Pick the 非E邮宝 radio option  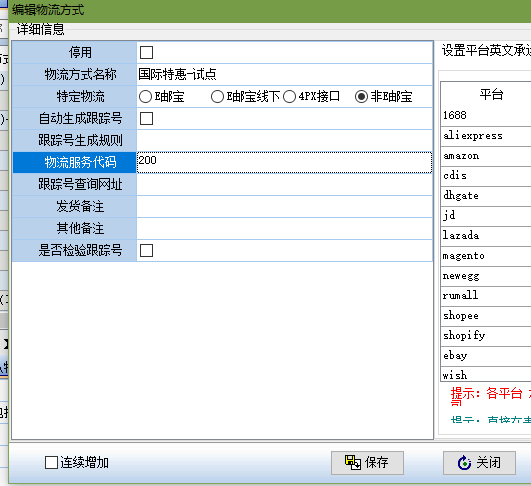click(361, 97)
